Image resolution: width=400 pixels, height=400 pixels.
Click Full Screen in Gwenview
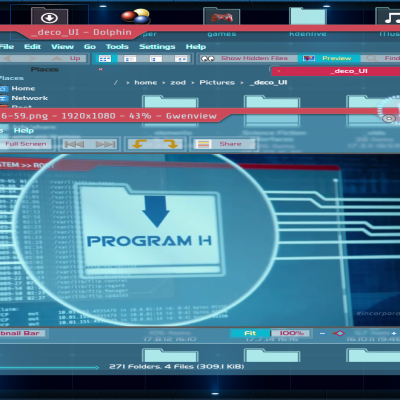26,144
